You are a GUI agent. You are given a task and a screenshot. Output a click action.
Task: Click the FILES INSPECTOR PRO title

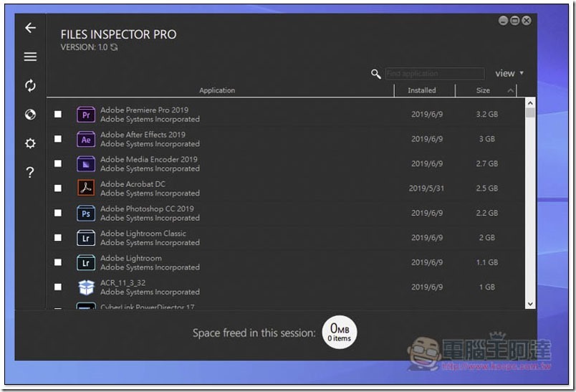pyautogui.click(x=118, y=34)
